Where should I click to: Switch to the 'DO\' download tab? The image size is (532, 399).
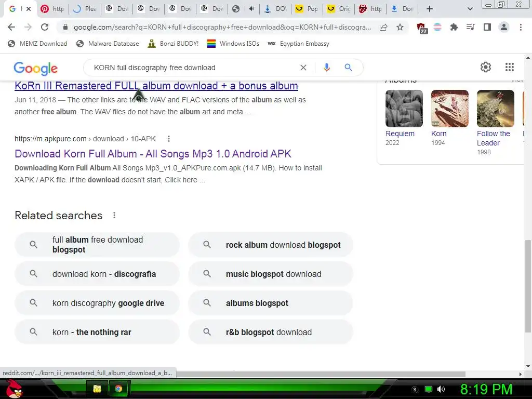click(275, 9)
